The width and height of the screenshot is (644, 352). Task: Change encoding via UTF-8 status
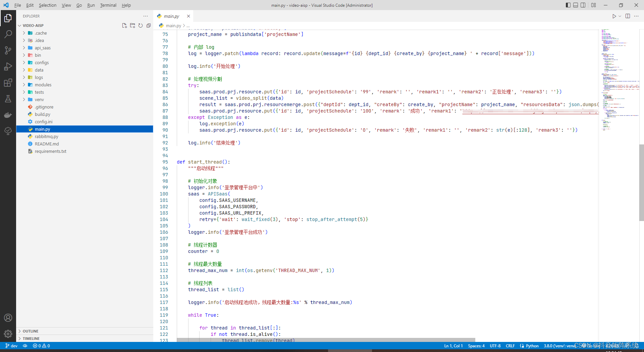tap(495, 346)
